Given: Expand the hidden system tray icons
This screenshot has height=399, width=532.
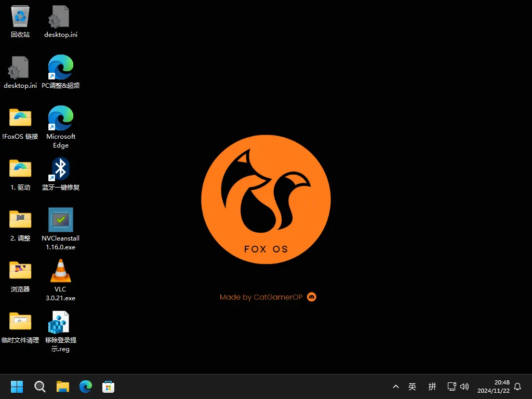Looking at the screenshot, I should pyautogui.click(x=396, y=387).
